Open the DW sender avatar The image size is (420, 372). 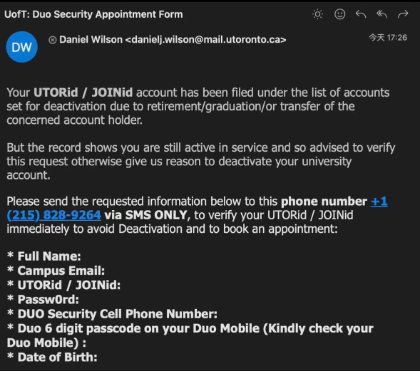click(x=22, y=47)
